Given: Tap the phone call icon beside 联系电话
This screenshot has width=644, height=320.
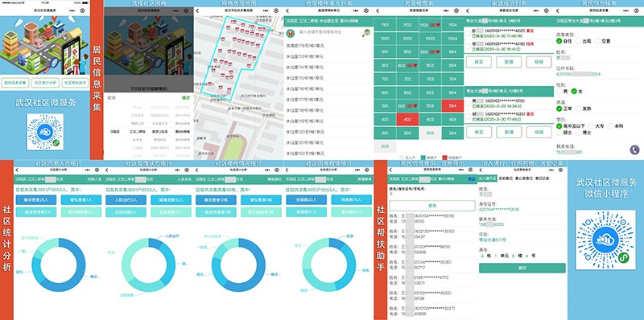Looking at the screenshot, I should tap(634, 150).
